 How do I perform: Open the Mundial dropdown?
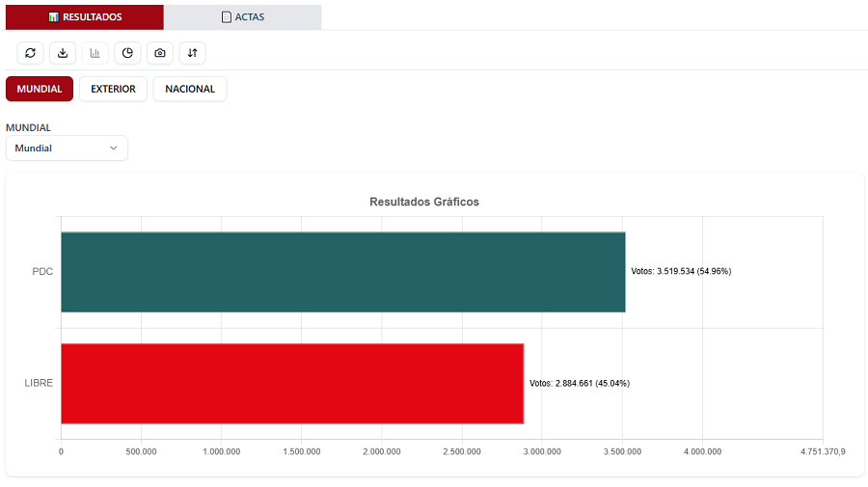tap(67, 148)
